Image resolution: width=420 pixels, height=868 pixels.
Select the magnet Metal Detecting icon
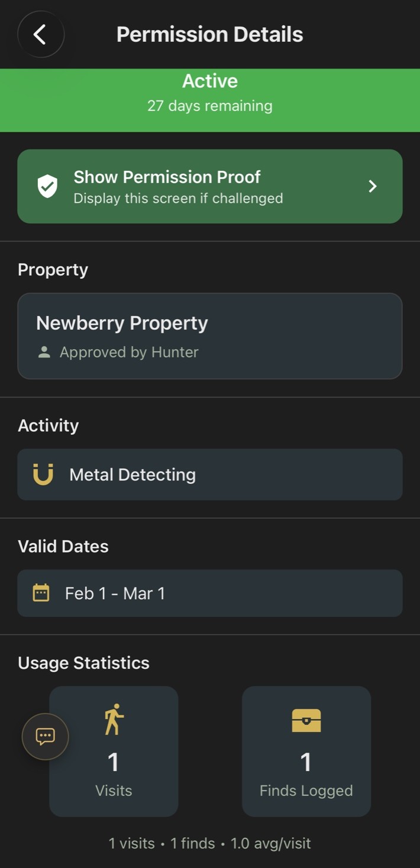coord(43,474)
